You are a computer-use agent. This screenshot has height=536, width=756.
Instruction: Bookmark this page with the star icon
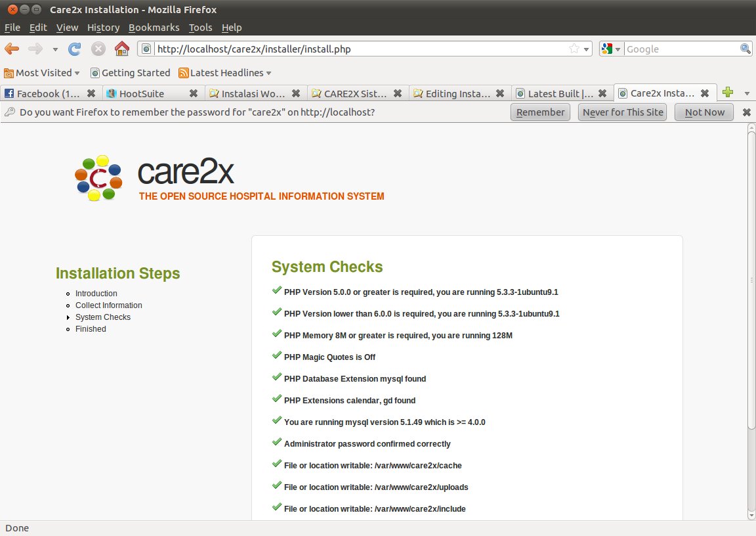click(574, 49)
